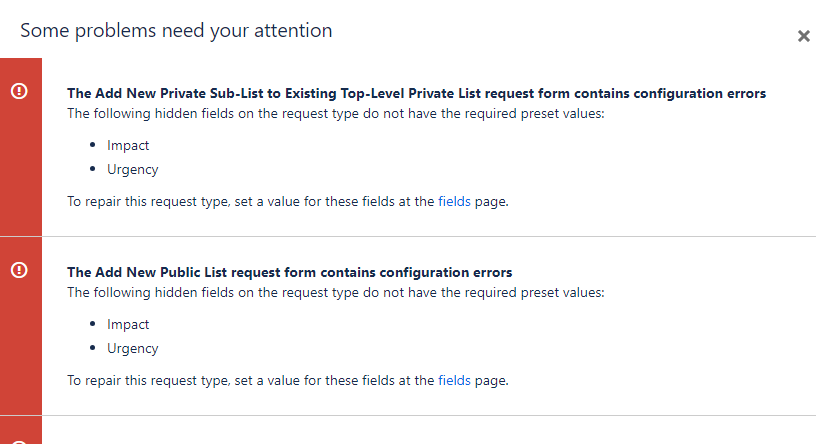Viewport: 816px width, 444px height.
Task: Click hidden fields description in Public List error
Action: (336, 293)
